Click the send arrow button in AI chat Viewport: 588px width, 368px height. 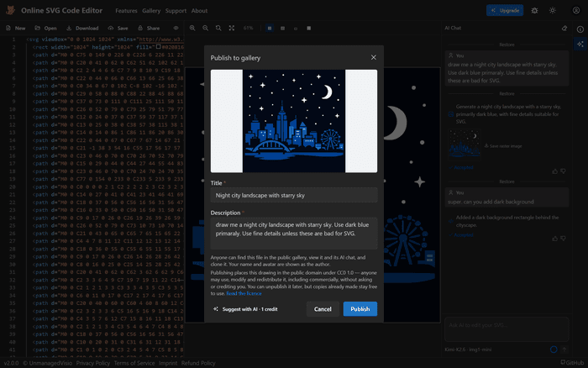[x=564, y=350]
